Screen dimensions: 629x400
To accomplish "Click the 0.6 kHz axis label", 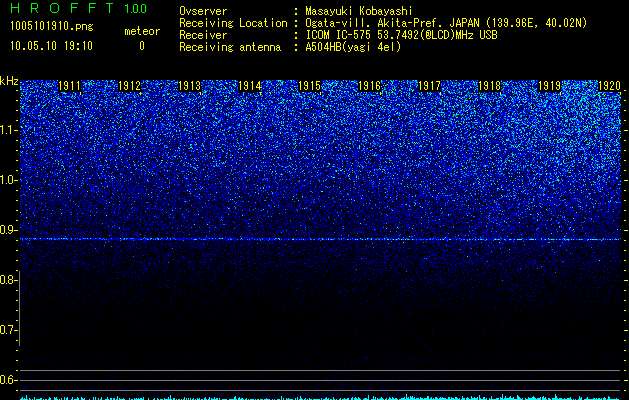I will tap(8, 380).
